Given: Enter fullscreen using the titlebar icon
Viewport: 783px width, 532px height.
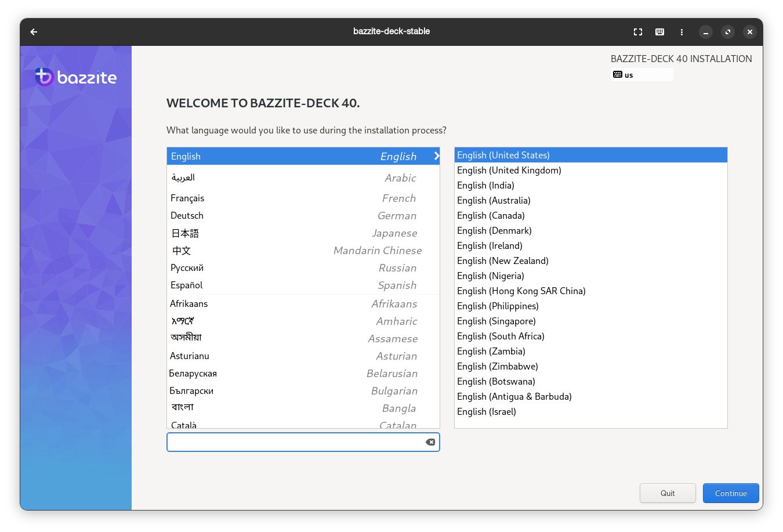Looking at the screenshot, I should click(x=637, y=32).
